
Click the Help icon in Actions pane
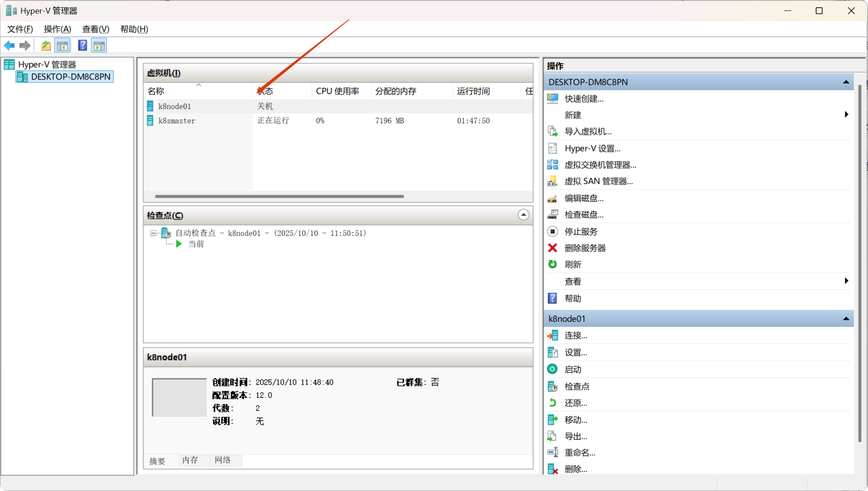pos(553,298)
